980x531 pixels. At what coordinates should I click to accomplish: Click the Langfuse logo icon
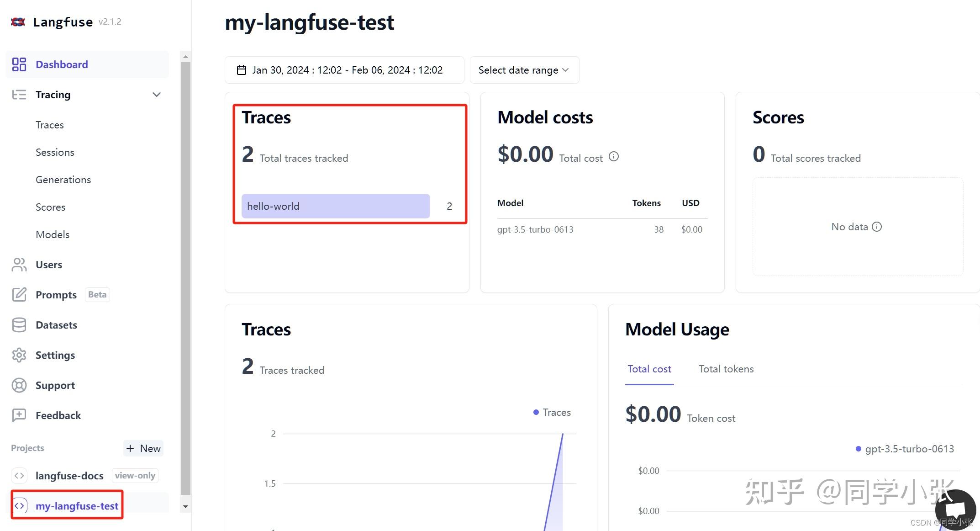18,21
